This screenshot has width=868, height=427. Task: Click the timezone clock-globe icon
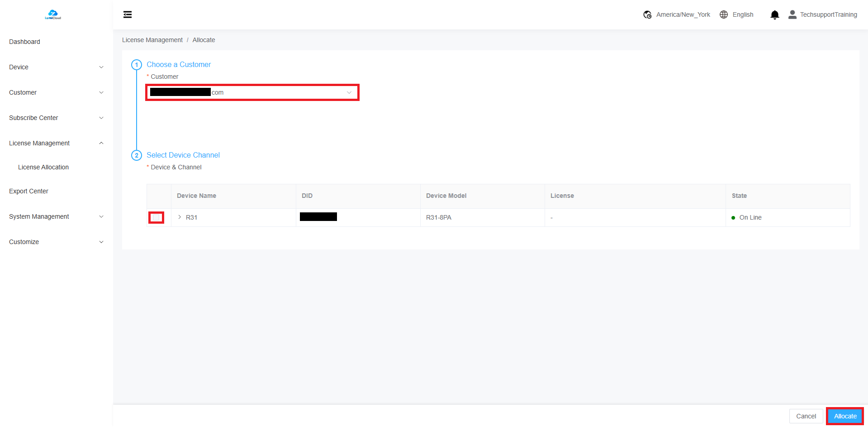click(x=647, y=14)
